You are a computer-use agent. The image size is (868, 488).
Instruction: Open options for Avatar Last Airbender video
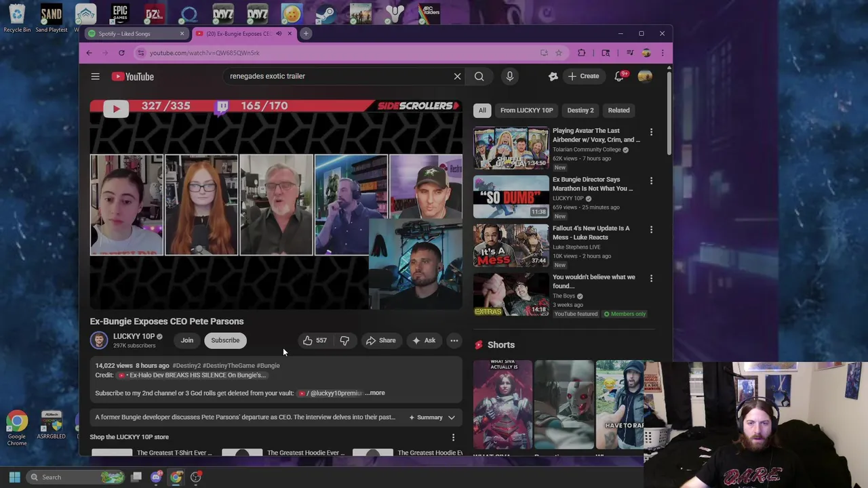tap(651, 132)
